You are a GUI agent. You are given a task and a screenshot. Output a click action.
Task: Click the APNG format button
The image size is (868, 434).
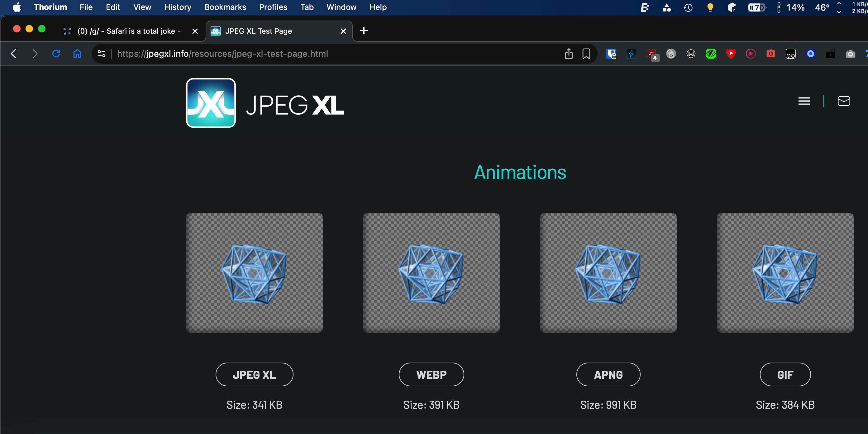(x=608, y=374)
